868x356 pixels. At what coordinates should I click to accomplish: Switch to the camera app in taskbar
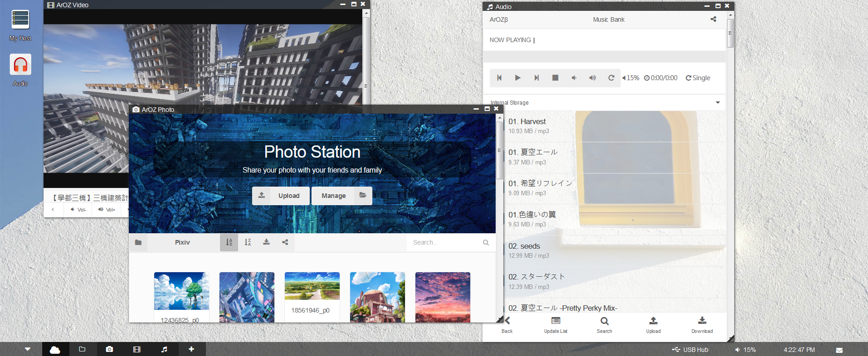[x=109, y=349]
